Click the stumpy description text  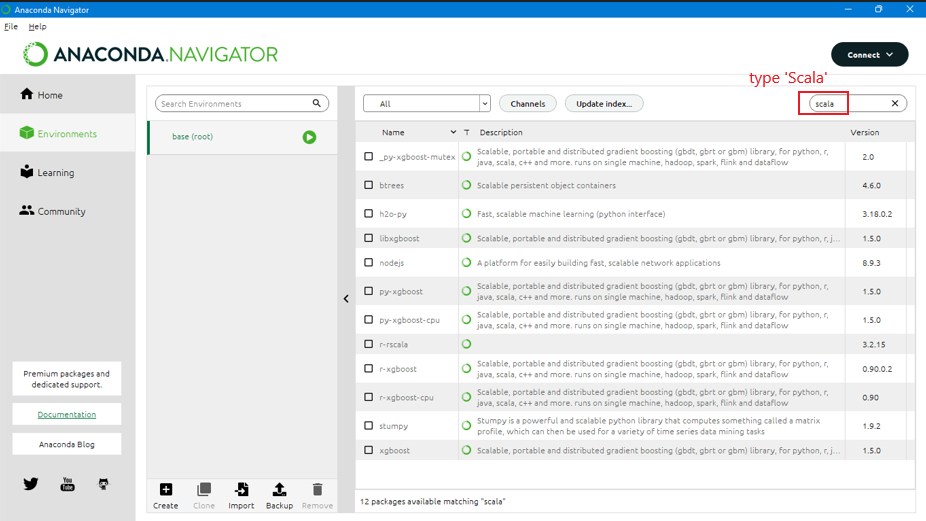pos(648,426)
